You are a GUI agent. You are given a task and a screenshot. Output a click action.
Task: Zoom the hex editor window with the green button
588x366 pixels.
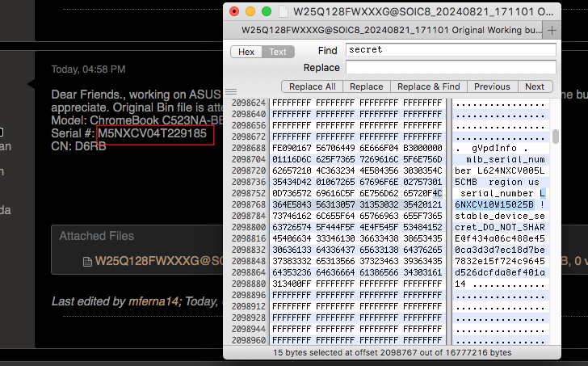coord(267,11)
